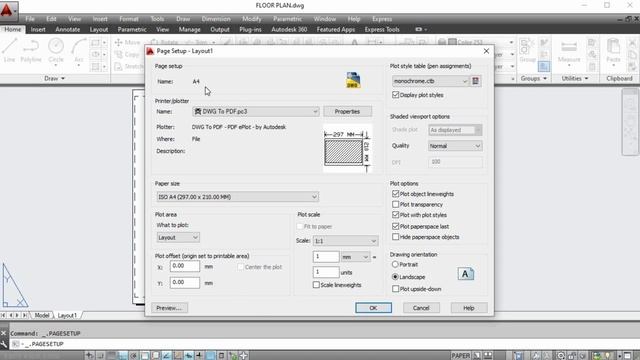The image size is (640, 360).
Task: Select the Polyline tool
Action: [31, 50]
